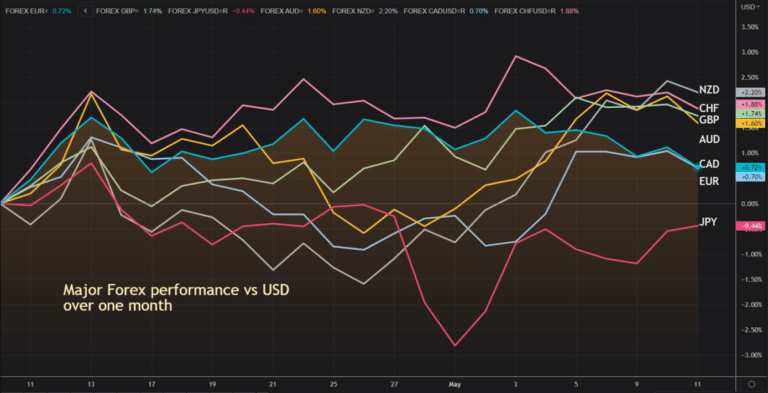Click the teal endpoint dot of the CAD line
The height and width of the screenshot is (393, 768).
pyautogui.click(x=697, y=168)
